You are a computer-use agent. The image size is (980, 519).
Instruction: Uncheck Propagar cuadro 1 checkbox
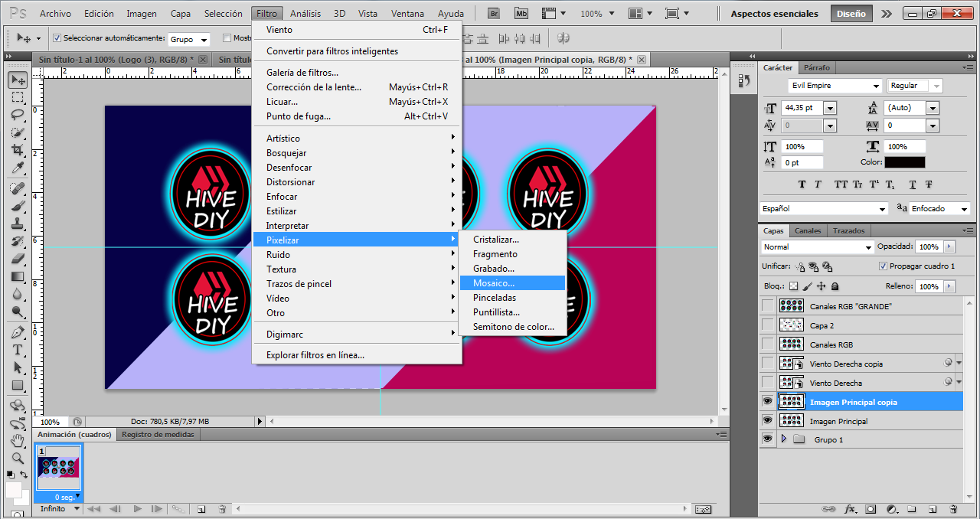[x=884, y=266]
